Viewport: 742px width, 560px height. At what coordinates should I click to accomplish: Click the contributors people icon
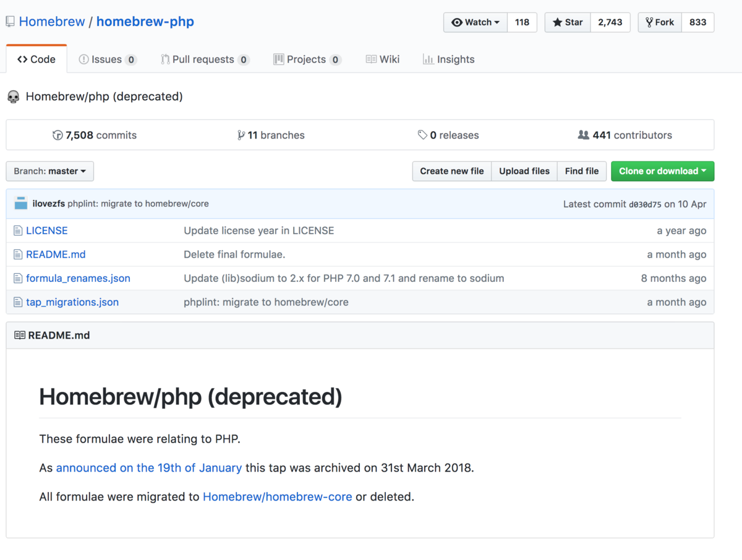click(583, 135)
